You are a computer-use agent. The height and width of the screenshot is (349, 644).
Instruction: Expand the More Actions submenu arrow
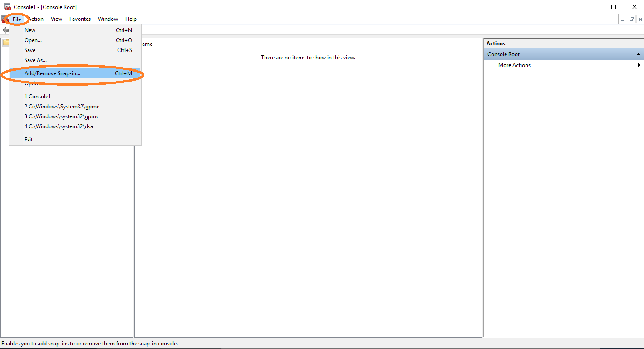click(639, 65)
